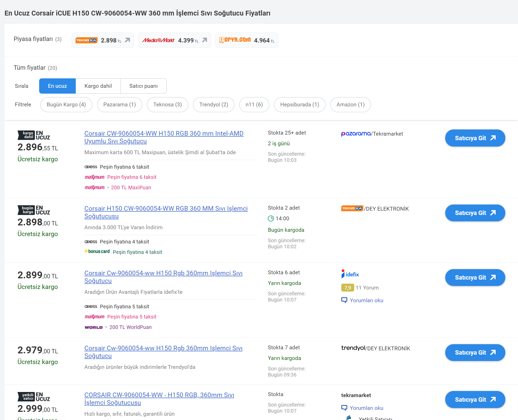Sort by Satıcı puanı
This screenshot has width=518, height=420.
point(143,86)
